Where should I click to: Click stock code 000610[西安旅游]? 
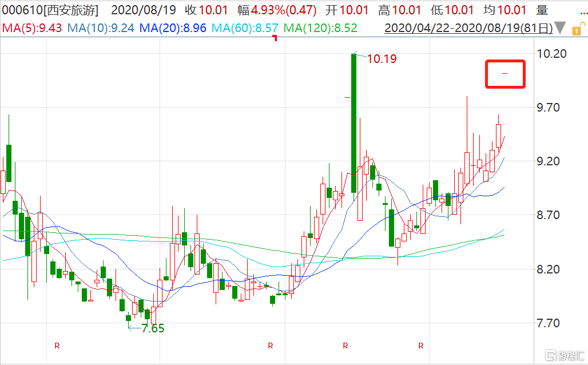pos(50,10)
